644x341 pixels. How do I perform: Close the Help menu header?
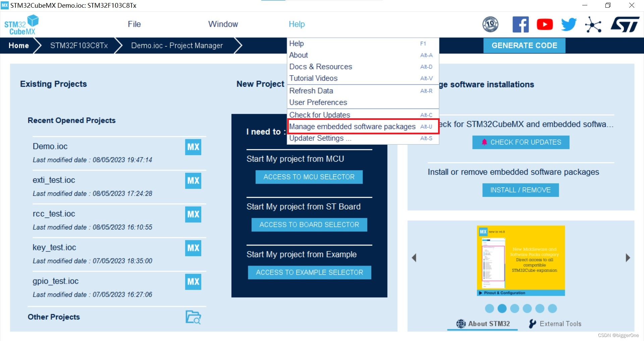297,24
